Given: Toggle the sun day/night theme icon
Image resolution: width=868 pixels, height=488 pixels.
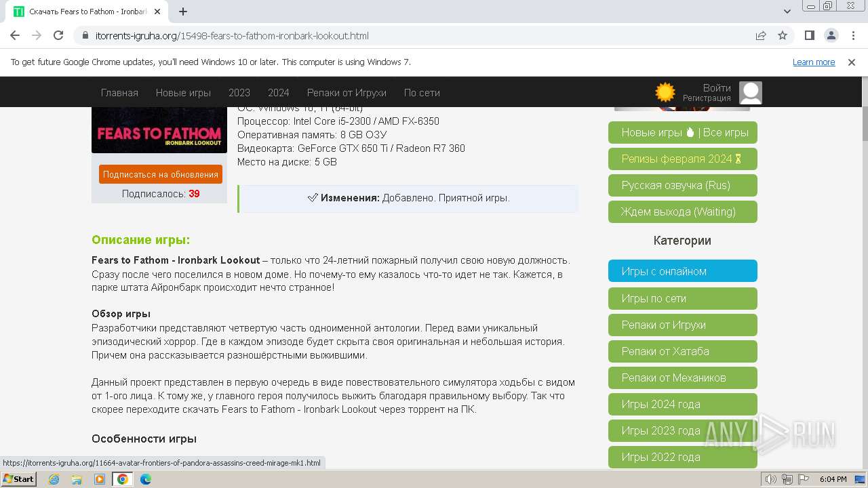Looking at the screenshot, I should (x=665, y=92).
